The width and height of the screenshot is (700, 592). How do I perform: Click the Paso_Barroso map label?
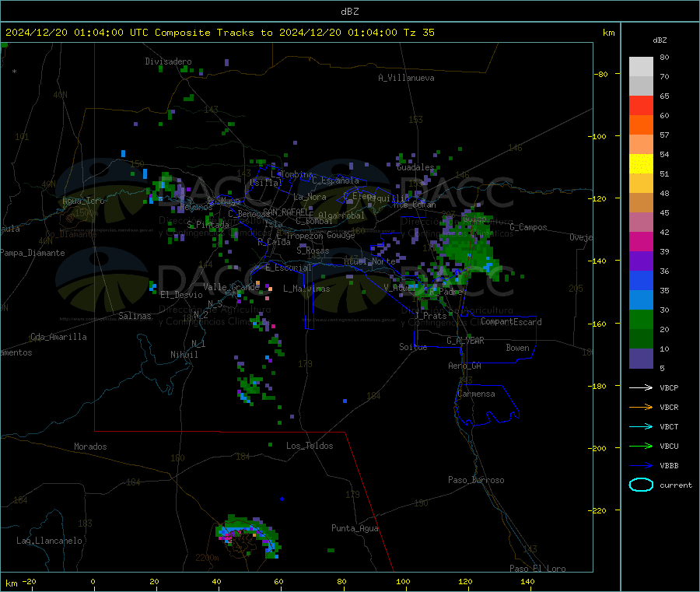tap(476, 480)
